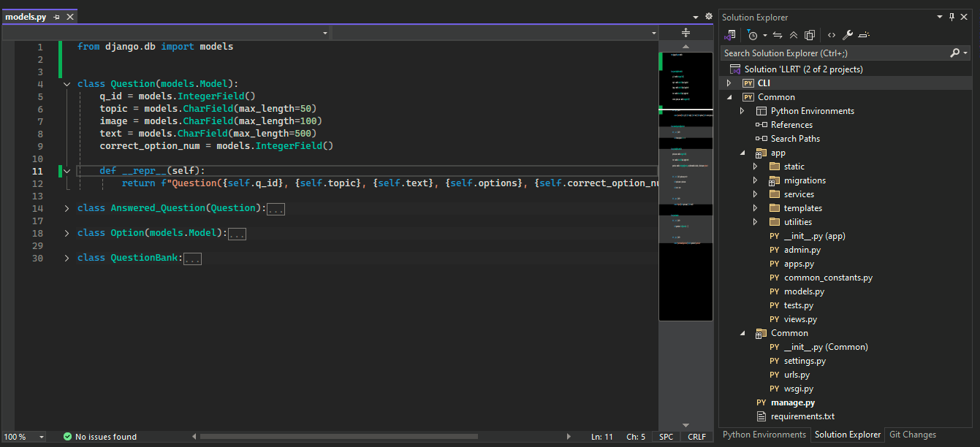Open the document tab settings gear
The width and height of the screenshot is (980, 447).
(x=708, y=16)
